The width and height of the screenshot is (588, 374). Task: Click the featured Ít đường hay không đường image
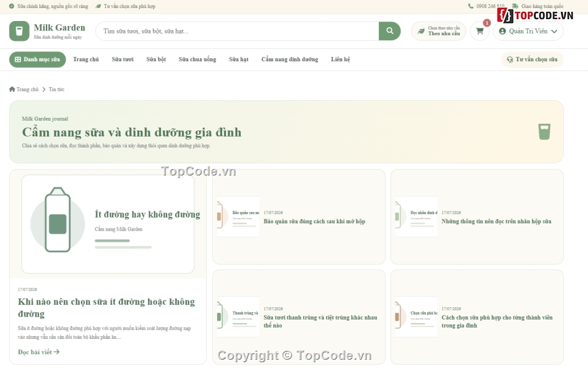[x=108, y=224]
